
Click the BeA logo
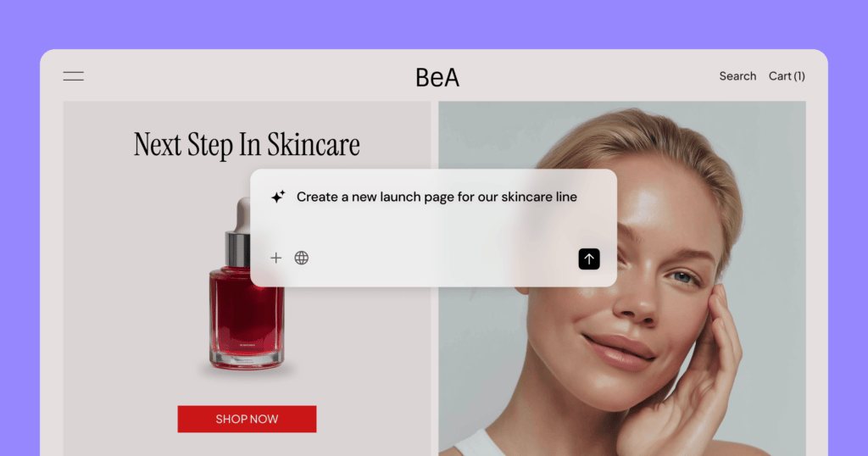click(437, 77)
